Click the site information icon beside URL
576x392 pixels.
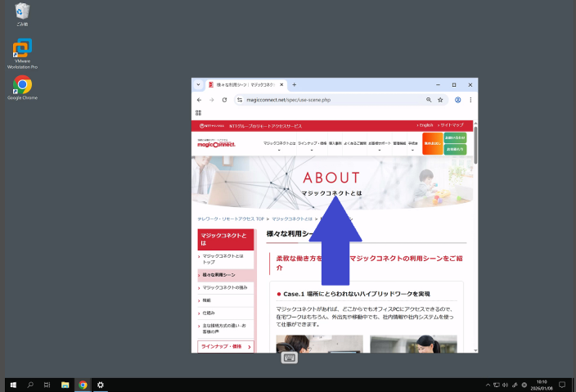click(x=239, y=100)
